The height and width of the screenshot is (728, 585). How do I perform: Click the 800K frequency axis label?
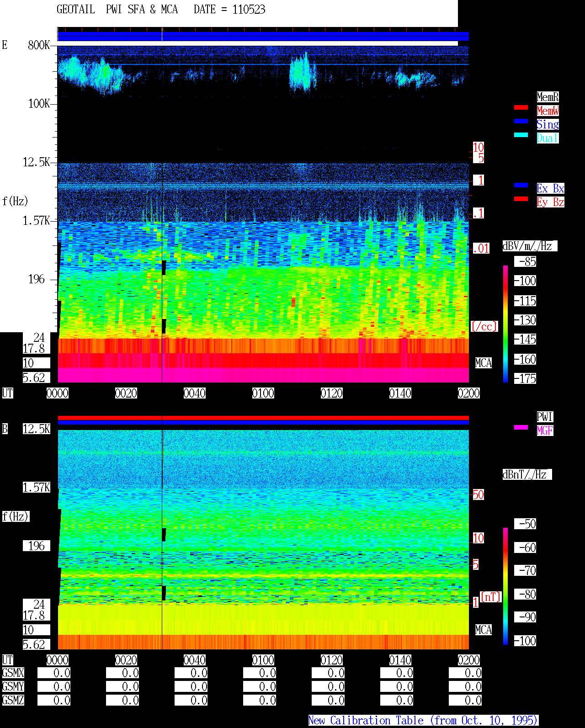click(x=39, y=45)
